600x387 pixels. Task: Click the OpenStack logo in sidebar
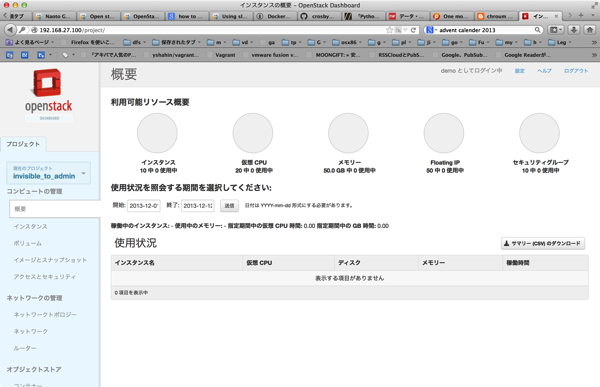49,95
